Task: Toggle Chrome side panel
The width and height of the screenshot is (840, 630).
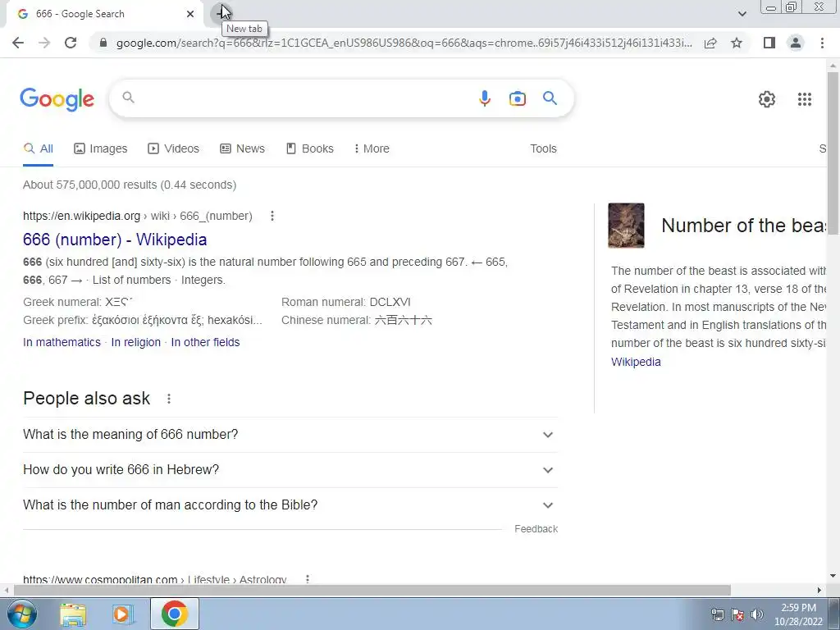Action: pos(769,43)
